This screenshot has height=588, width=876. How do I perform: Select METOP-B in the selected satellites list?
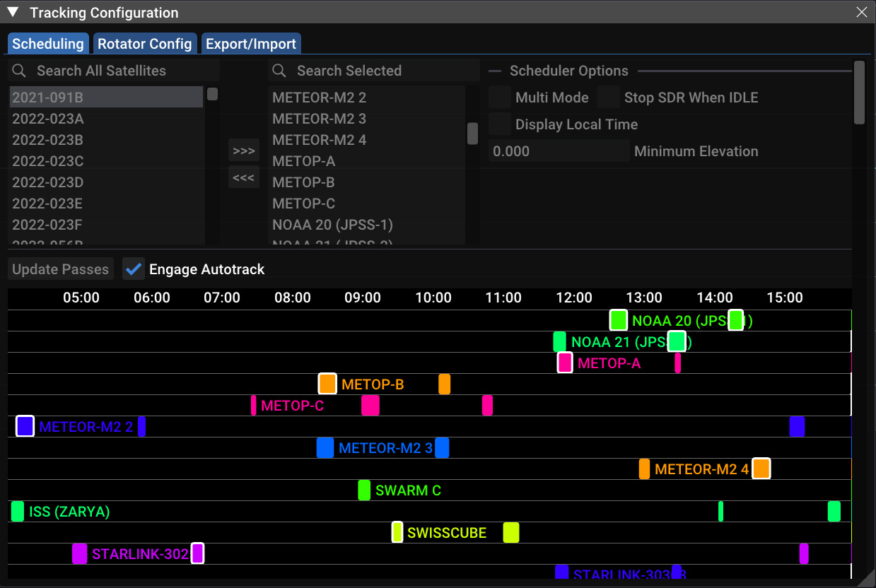tap(304, 182)
